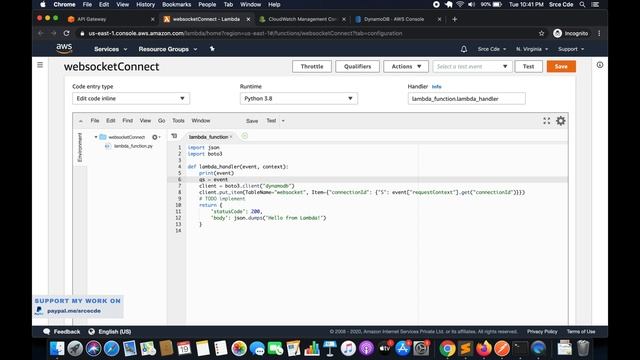640x360 pixels.
Task: Open editor Edit menu
Action: [111, 121]
